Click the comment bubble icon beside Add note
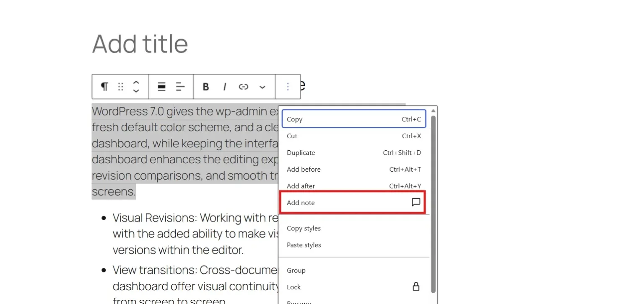This screenshot has height=304, width=644. (x=415, y=202)
